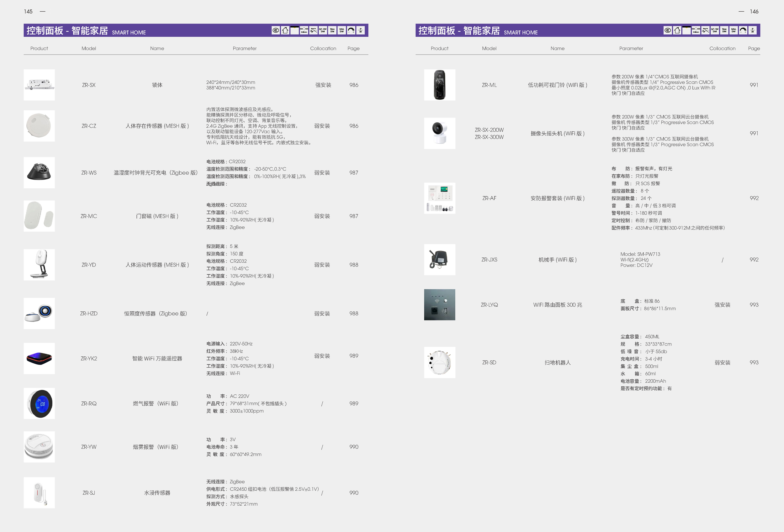Screen dimensions: 784x532
Task: Click the ZR-YK2 model label
Action: 89,358
